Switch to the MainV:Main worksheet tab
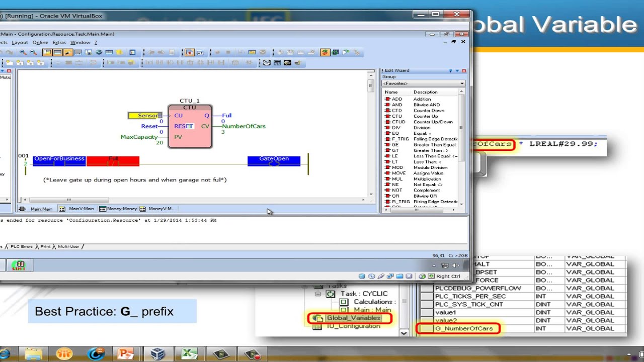Viewport: 644px width, 362px height. pyautogui.click(x=77, y=209)
